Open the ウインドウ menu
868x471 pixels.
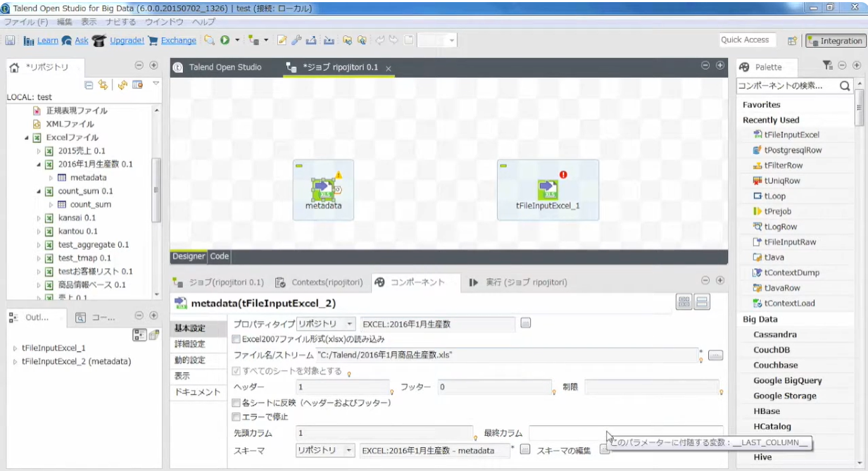tap(164, 22)
